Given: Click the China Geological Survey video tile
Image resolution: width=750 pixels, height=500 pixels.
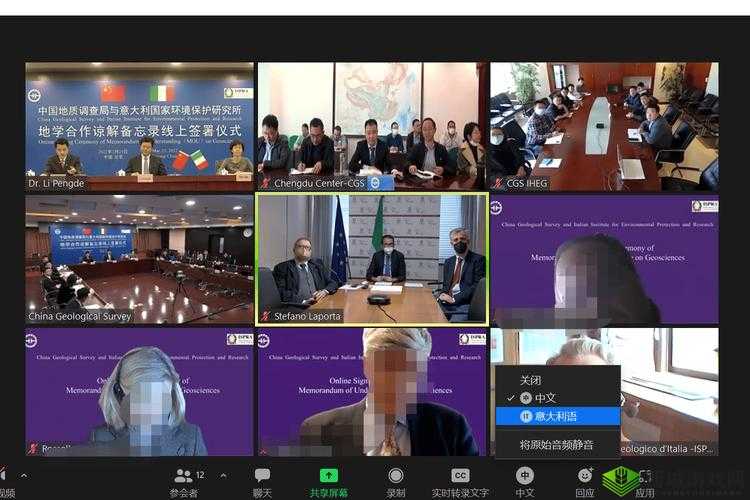Looking at the screenshot, I should [139, 258].
